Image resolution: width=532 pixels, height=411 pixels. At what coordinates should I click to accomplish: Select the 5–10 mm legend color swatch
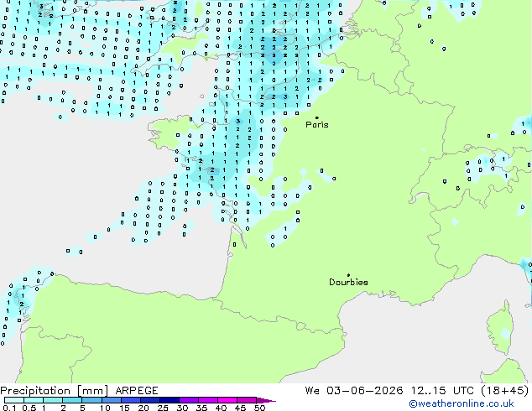click(91, 400)
